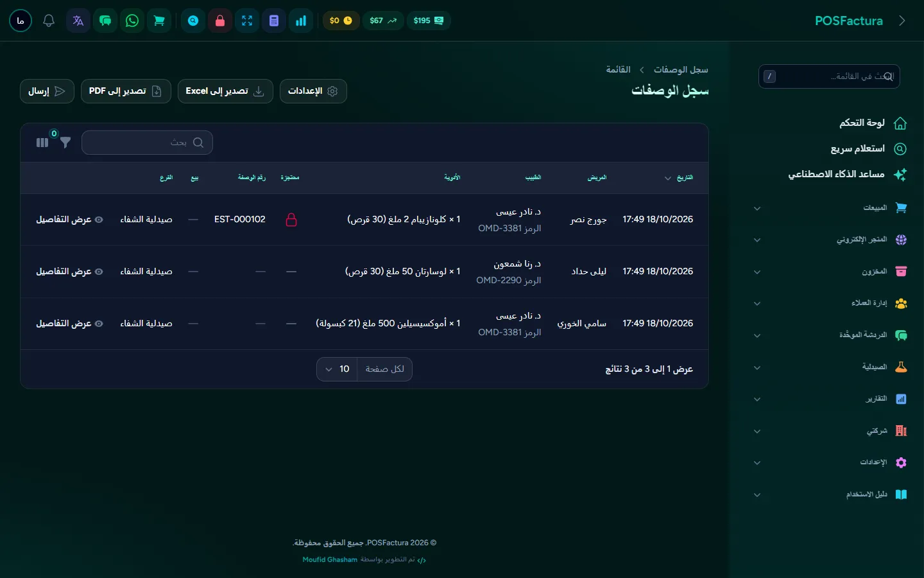Screen dimensions: 924x578
Task: View details for ليلى حداد prescription
Action: tap(69, 272)
